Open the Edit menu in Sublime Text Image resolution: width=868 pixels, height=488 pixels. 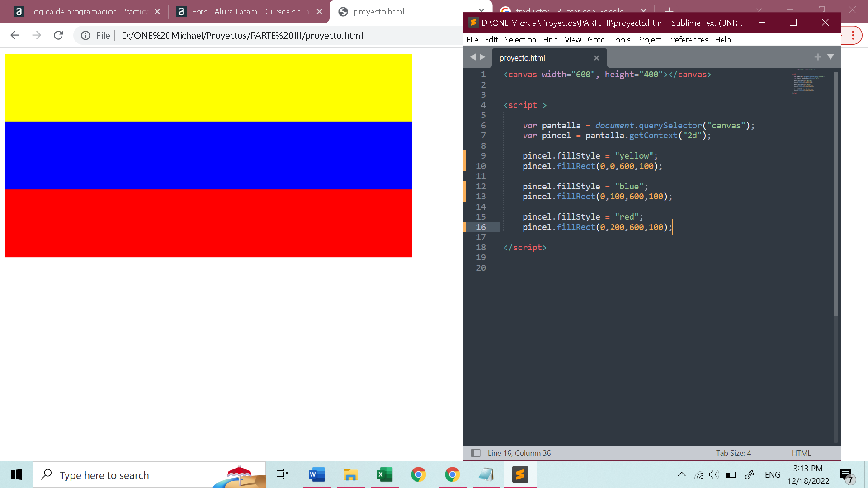click(491, 40)
